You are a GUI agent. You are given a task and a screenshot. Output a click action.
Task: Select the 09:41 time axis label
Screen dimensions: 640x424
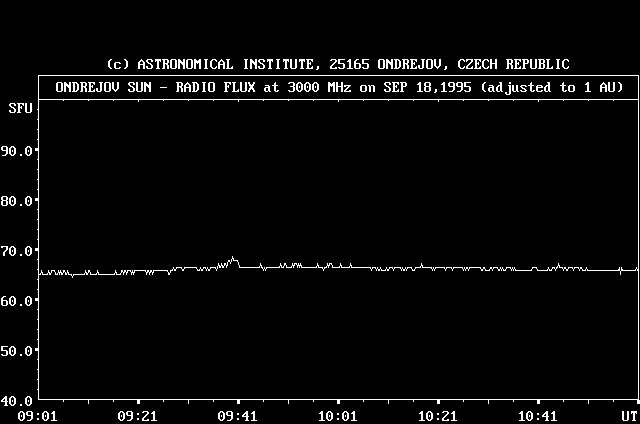tap(236, 415)
